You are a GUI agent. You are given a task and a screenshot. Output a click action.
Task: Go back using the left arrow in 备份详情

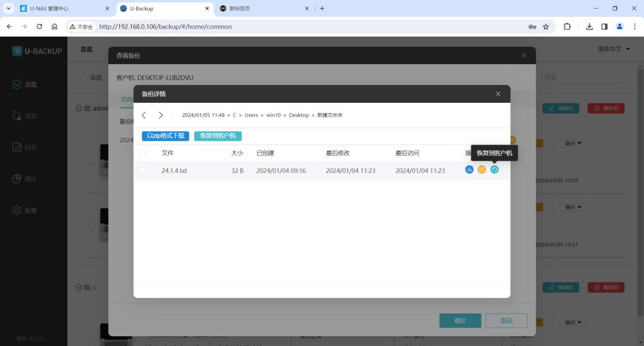tap(144, 116)
